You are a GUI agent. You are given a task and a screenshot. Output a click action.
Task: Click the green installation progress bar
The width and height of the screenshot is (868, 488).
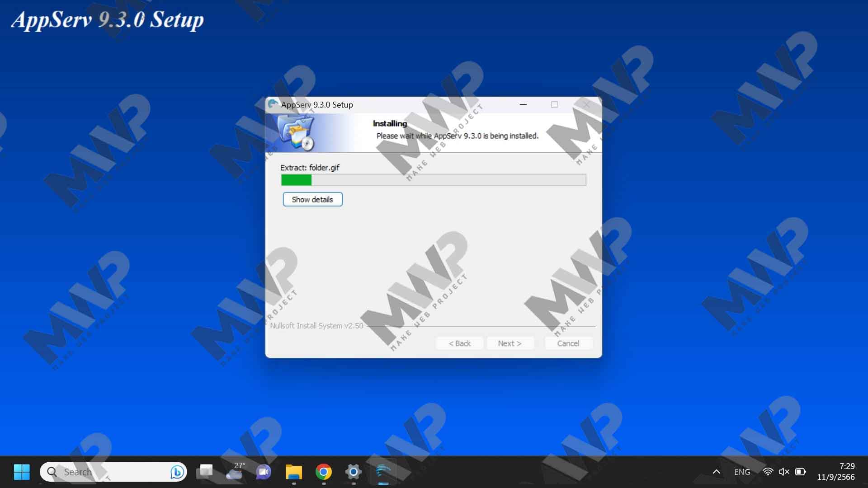coord(434,180)
